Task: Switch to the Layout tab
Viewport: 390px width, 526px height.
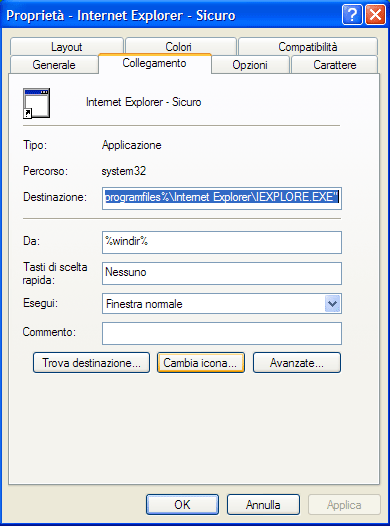Action: (66, 47)
